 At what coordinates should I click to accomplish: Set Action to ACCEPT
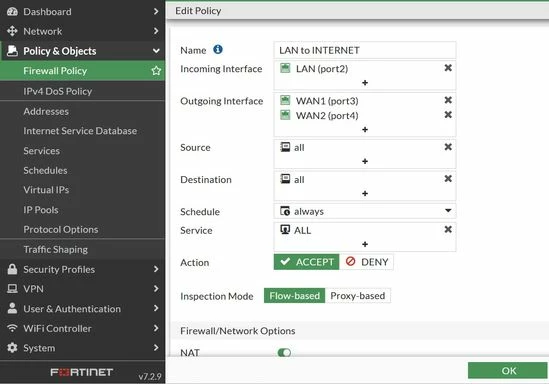click(x=306, y=262)
